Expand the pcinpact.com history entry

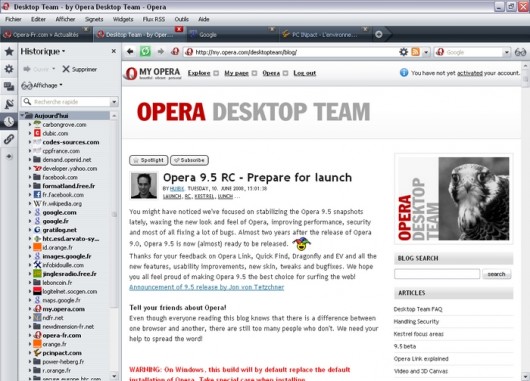[30, 353]
